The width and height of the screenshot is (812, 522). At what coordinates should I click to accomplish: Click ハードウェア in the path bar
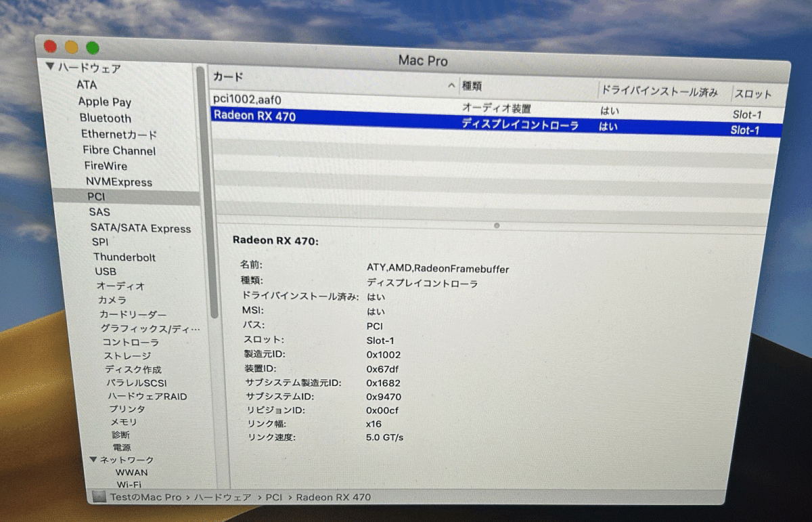pyautogui.click(x=223, y=497)
